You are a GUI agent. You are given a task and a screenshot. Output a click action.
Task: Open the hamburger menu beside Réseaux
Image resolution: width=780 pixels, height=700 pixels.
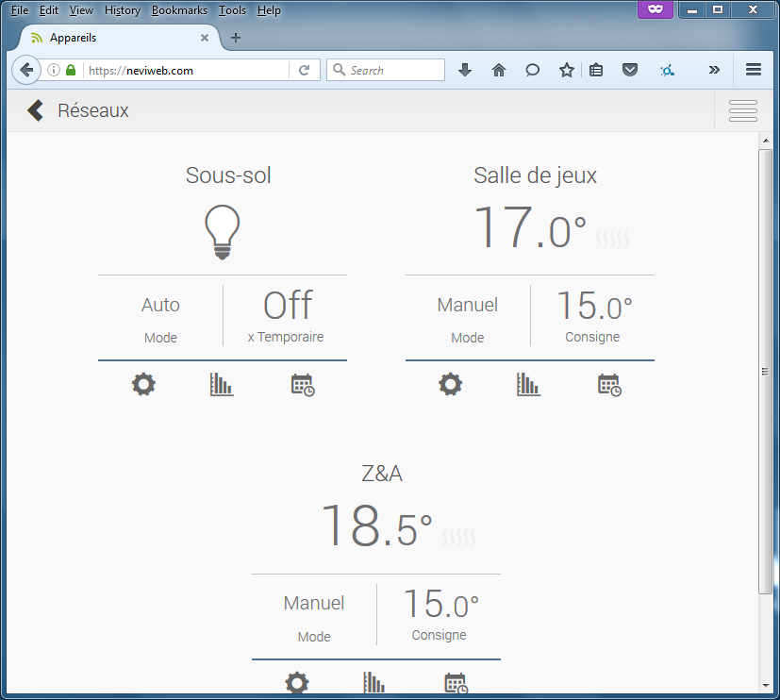tap(743, 110)
